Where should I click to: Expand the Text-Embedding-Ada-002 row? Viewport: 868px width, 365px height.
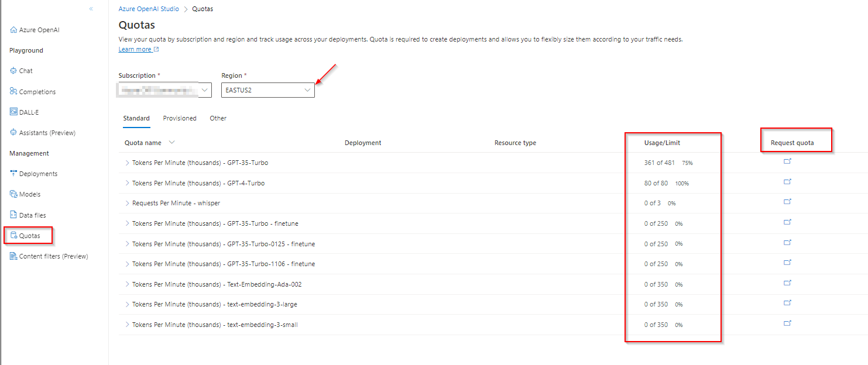(x=128, y=284)
